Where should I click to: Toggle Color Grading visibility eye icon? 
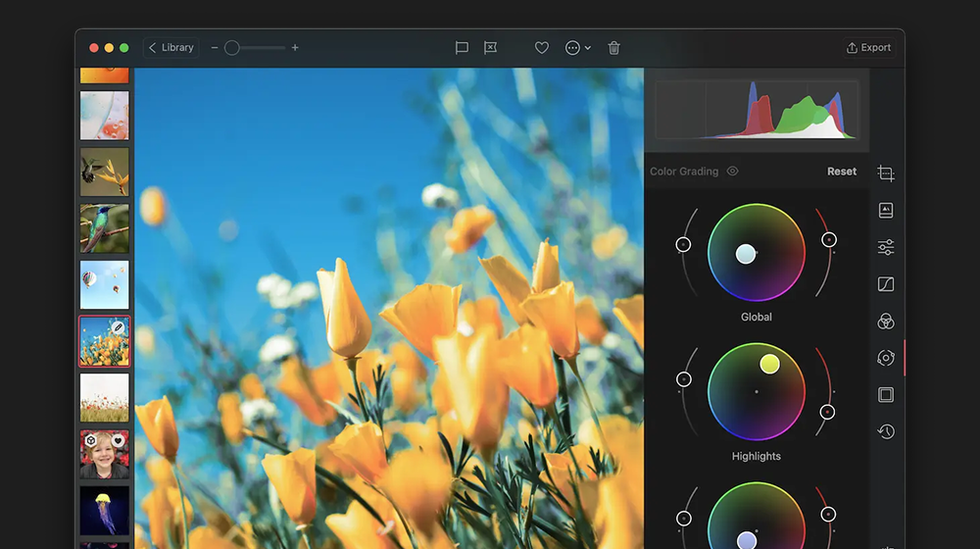(732, 171)
